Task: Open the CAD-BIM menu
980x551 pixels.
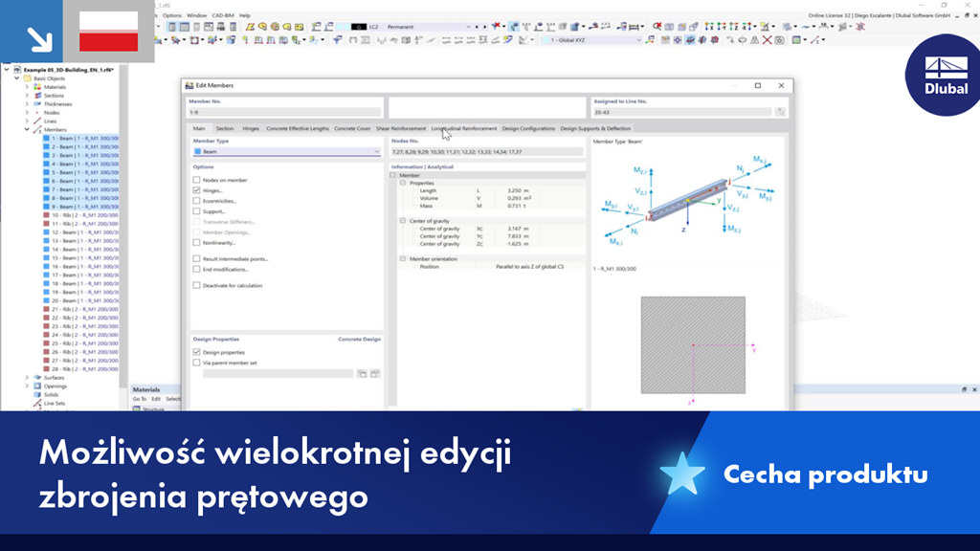Action: click(x=222, y=15)
